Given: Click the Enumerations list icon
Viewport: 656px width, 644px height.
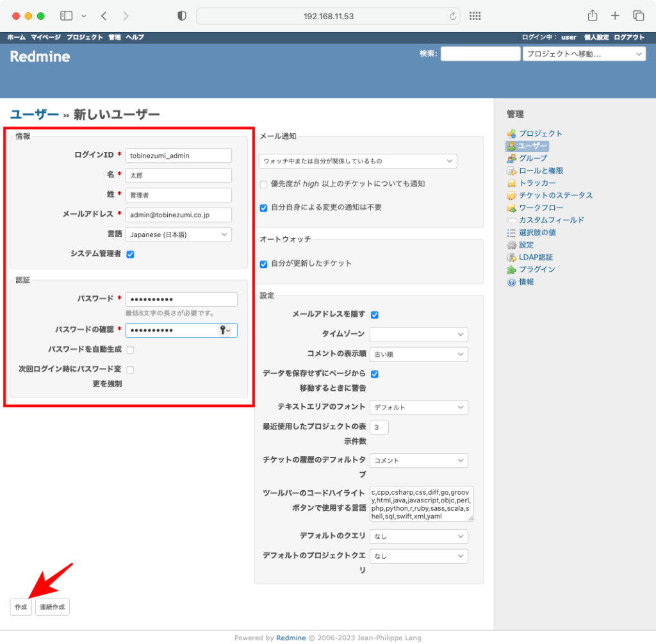Looking at the screenshot, I should 511,233.
